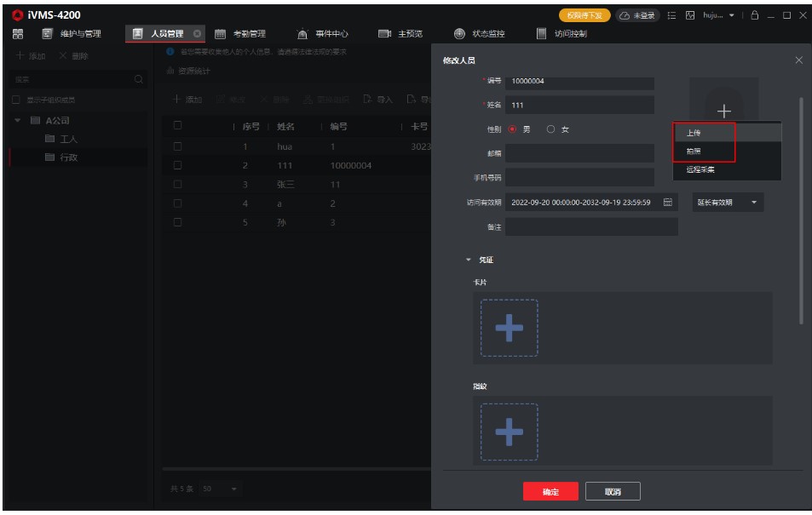Click the 取消 button
The image size is (812, 515).
pos(613,491)
